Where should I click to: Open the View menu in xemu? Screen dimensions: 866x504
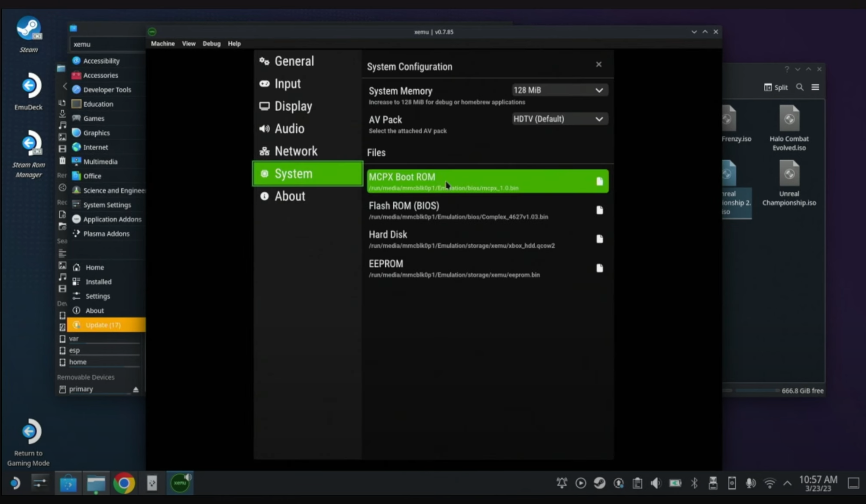coord(188,44)
